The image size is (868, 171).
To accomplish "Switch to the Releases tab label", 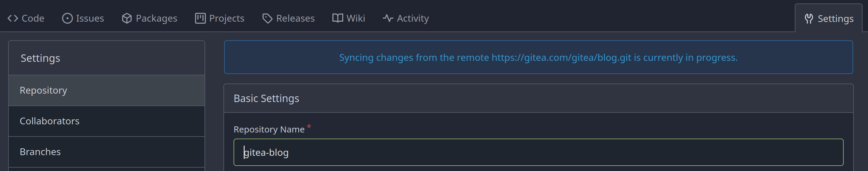I will 295,18.
